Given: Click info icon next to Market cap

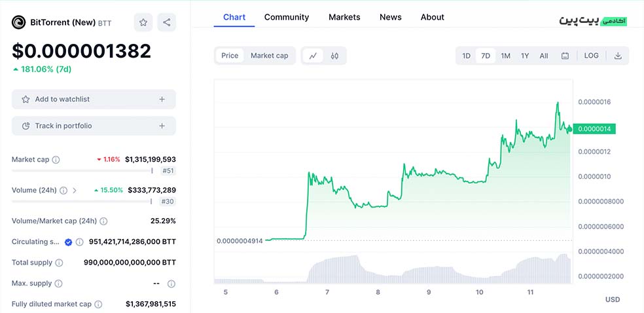Looking at the screenshot, I should click(x=56, y=160).
